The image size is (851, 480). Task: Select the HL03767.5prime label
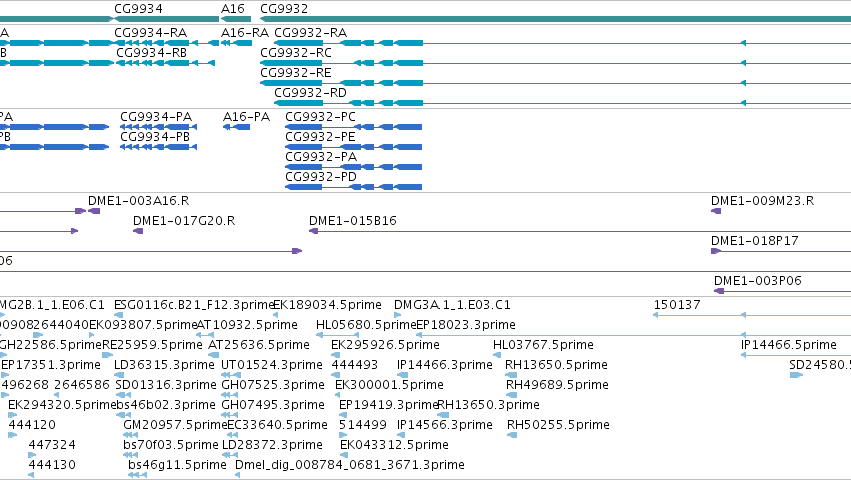(543, 345)
